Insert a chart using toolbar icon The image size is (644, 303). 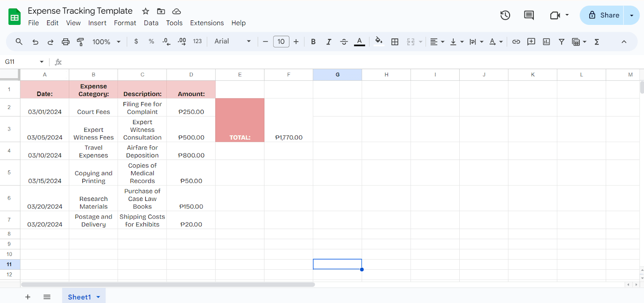546,42
